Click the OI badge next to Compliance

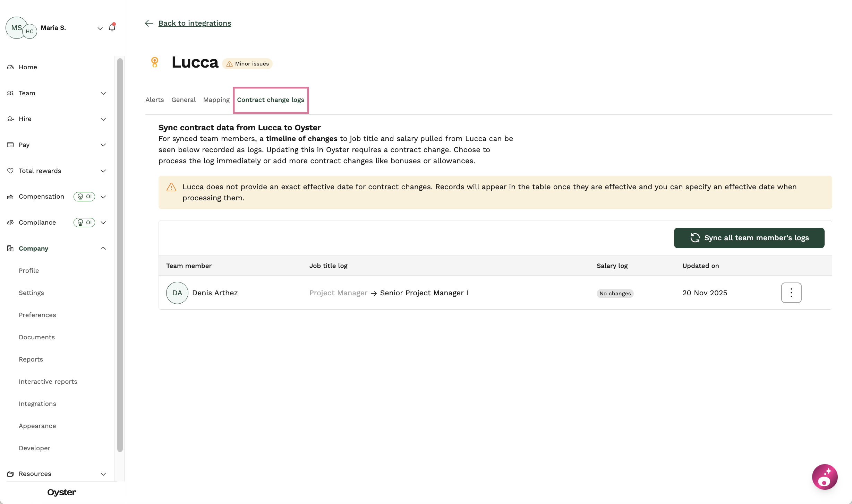coord(84,223)
